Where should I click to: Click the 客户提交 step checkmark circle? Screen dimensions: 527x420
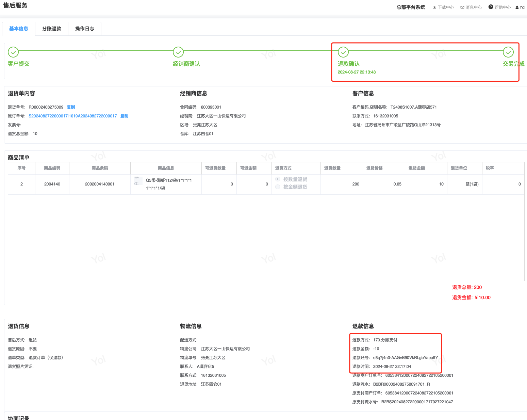13,52
